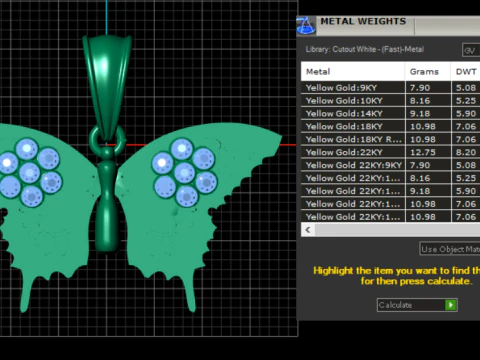Click the Library: Cutout White label

(x=365, y=49)
